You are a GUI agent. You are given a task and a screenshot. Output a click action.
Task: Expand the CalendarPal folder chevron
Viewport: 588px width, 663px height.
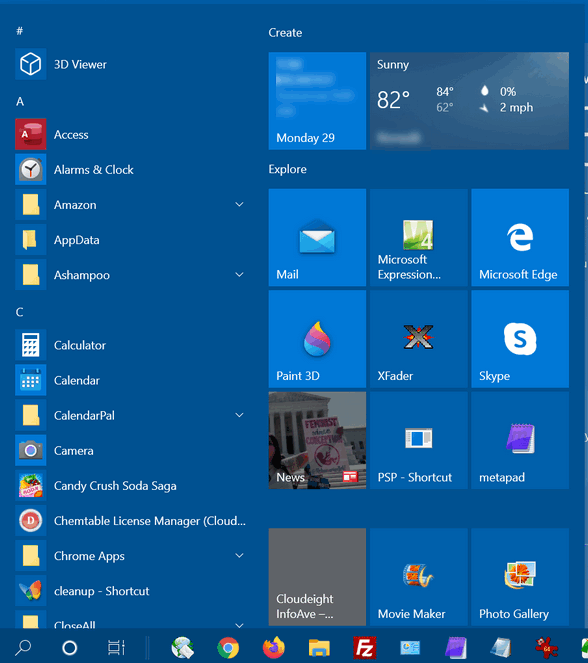pos(239,415)
